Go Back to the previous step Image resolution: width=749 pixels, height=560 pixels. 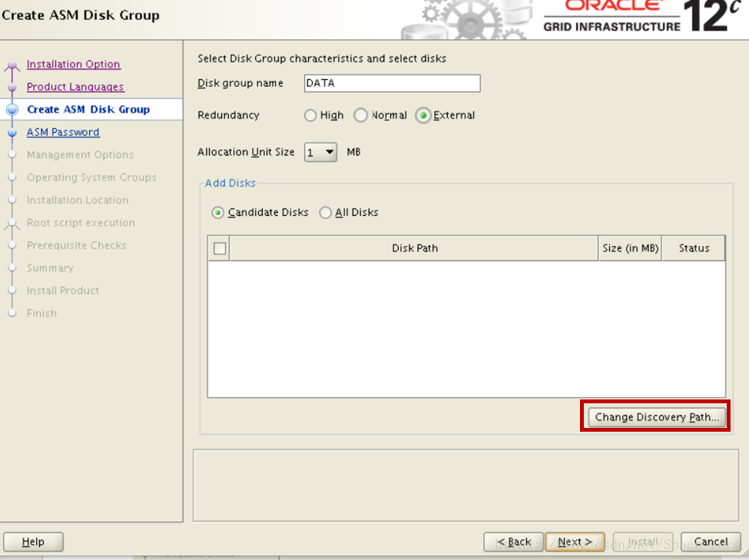[x=513, y=542]
